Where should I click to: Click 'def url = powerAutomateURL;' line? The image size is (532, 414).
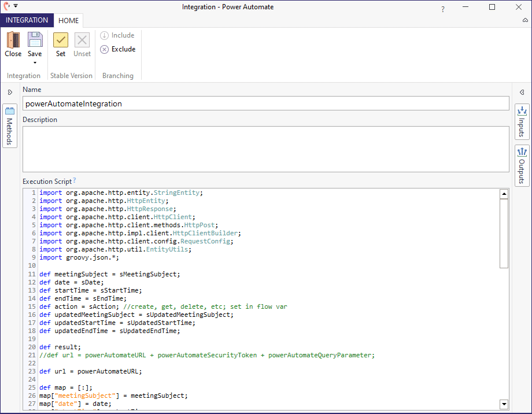91,371
